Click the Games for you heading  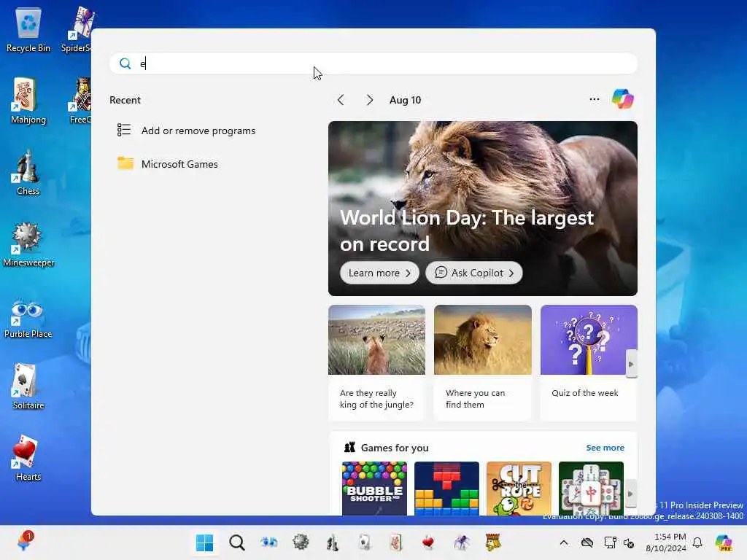click(x=395, y=448)
